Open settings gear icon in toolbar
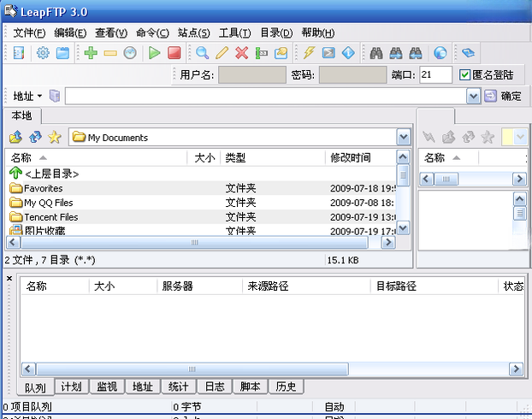Viewport: 532px width, 419px height. [43, 53]
